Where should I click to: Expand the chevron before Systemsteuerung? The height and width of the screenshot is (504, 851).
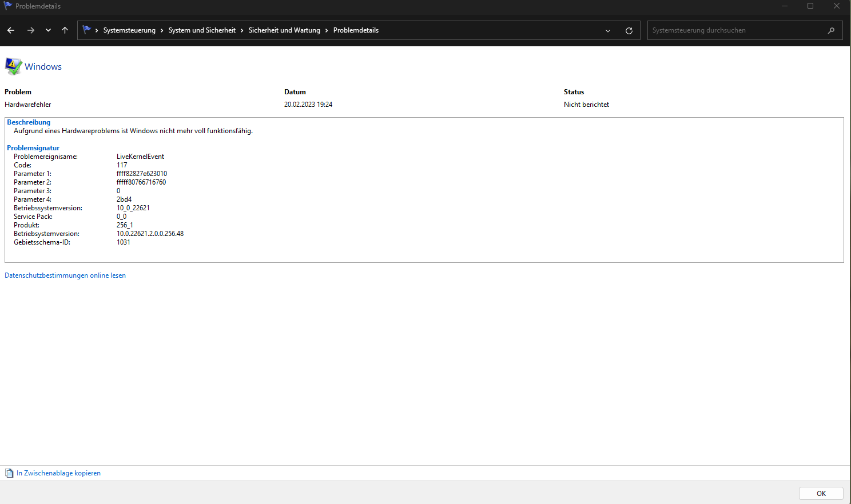coord(97,30)
